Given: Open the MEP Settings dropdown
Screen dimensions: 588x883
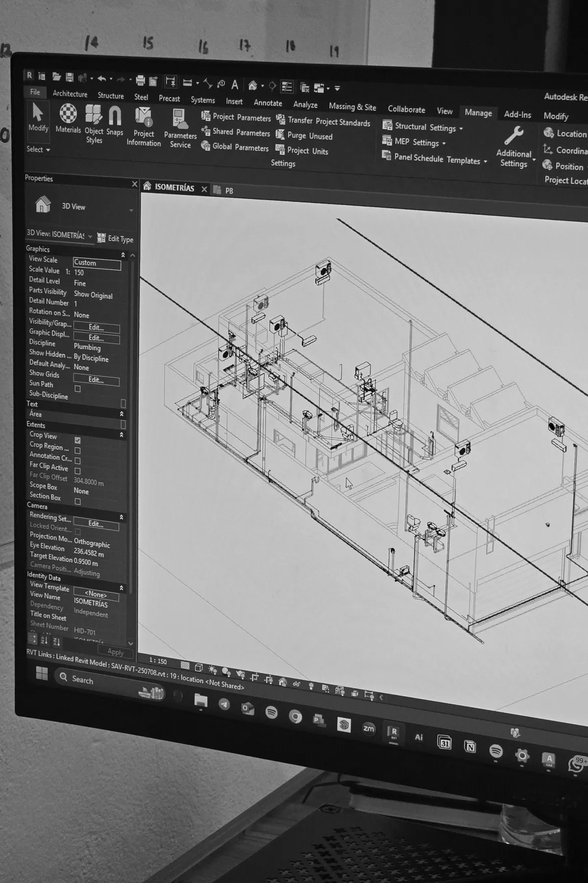Looking at the screenshot, I should pos(415,142).
